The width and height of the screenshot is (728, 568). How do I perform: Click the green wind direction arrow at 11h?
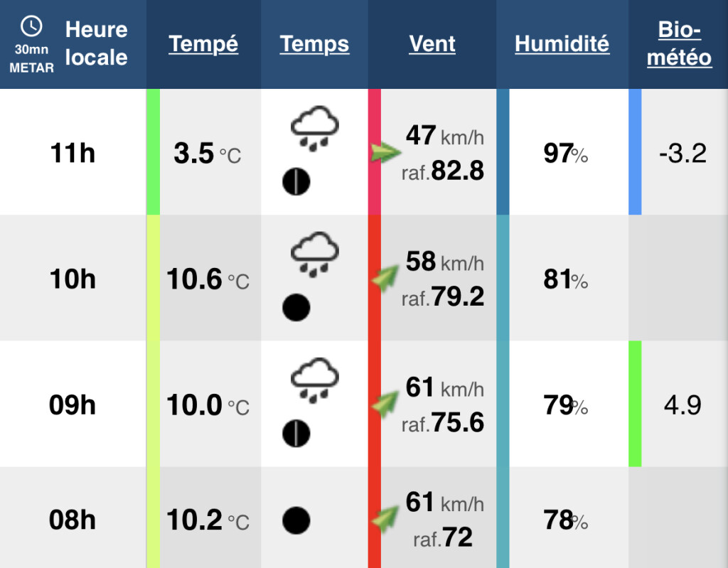(386, 152)
